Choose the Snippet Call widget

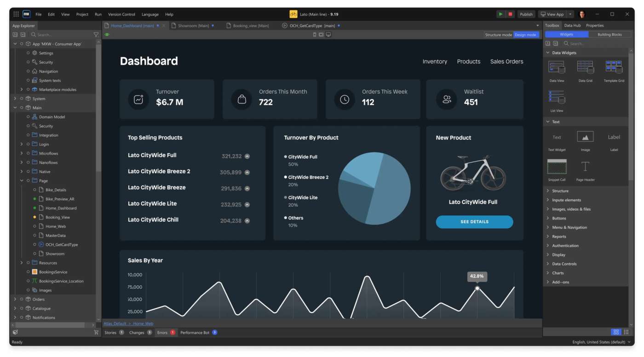tap(557, 170)
